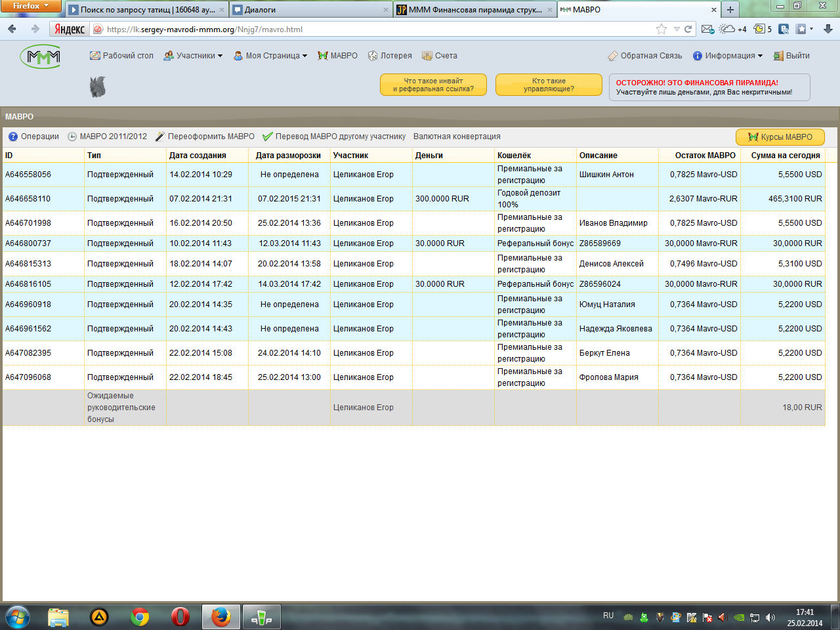840x630 pixels.
Task: Open the Лотерея section
Action: click(390, 56)
